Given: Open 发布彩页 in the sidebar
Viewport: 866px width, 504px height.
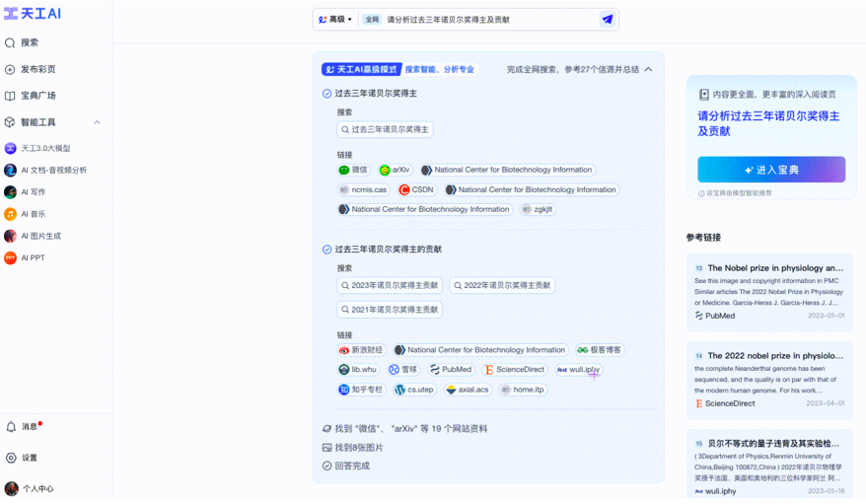Looking at the screenshot, I should 30,69.
